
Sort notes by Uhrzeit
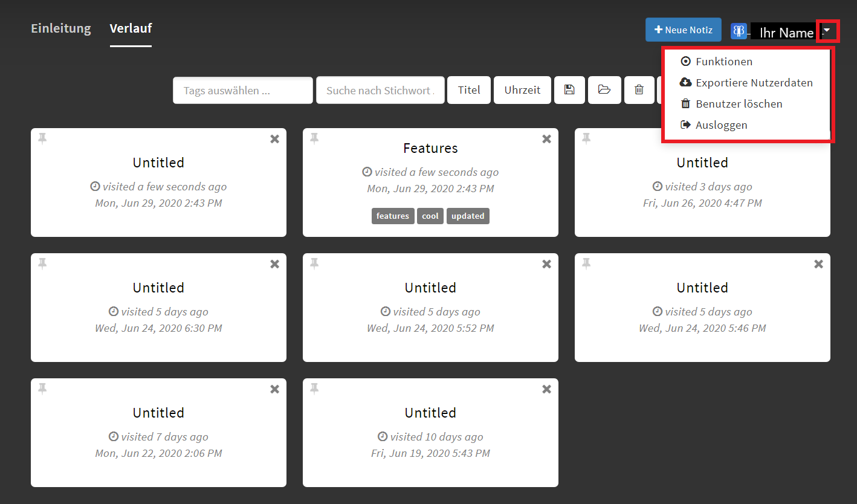[522, 90]
